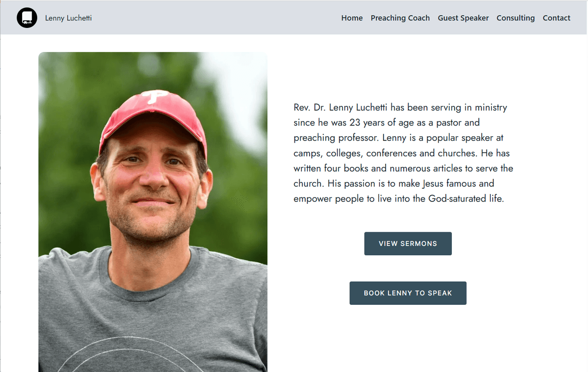Open the Lenny Luchetti site title link

(68, 18)
